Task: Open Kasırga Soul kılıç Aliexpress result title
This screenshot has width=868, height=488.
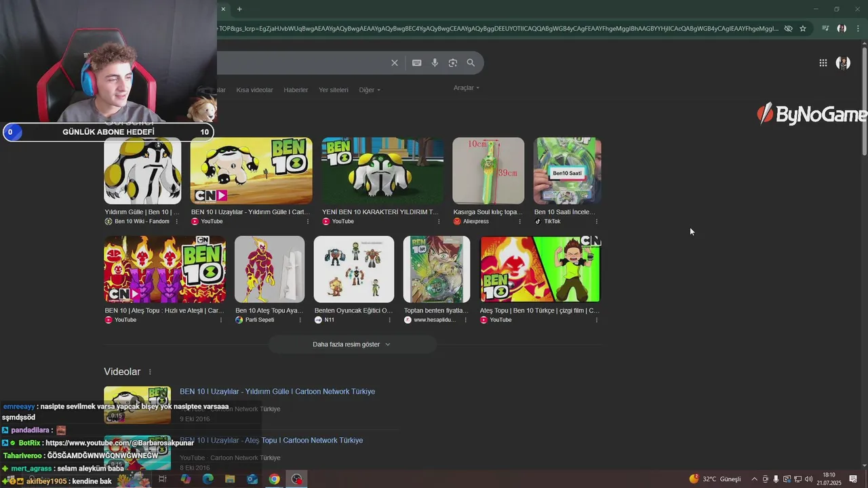Action: (488, 212)
